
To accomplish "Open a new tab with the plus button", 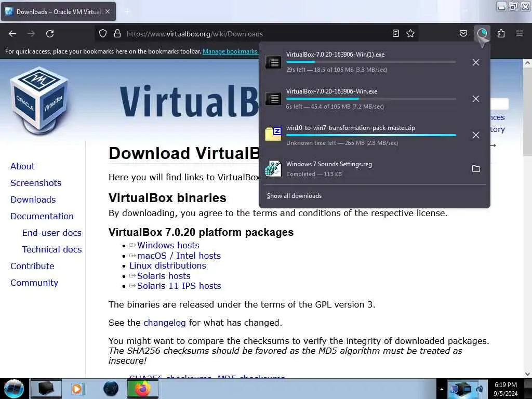I will point(127,11).
